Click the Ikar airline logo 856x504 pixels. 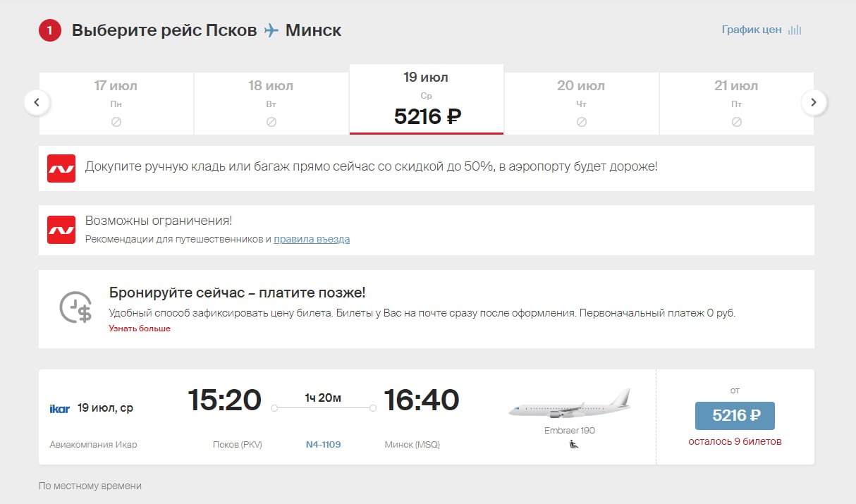click(60, 408)
